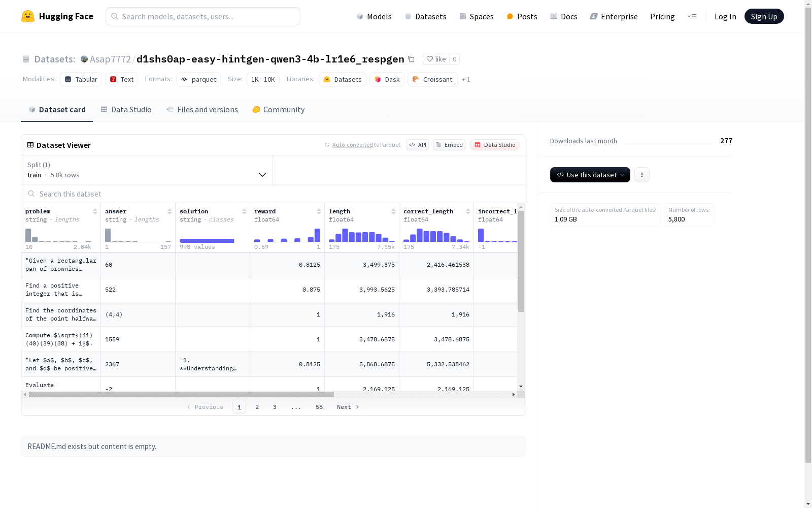Screen dimensions: 812x508
Task: Click the vertical three-dots dataset options button
Action: pyautogui.click(x=642, y=175)
